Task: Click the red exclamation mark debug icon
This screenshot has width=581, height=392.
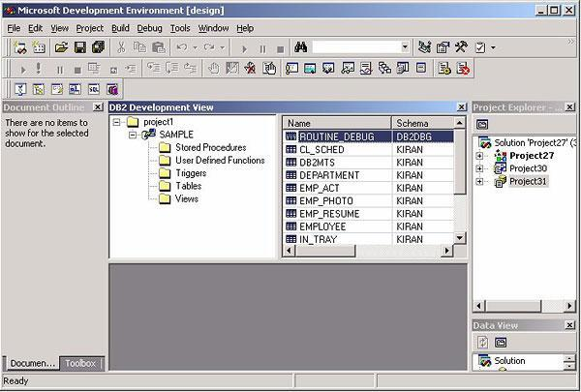Action: tap(39, 69)
